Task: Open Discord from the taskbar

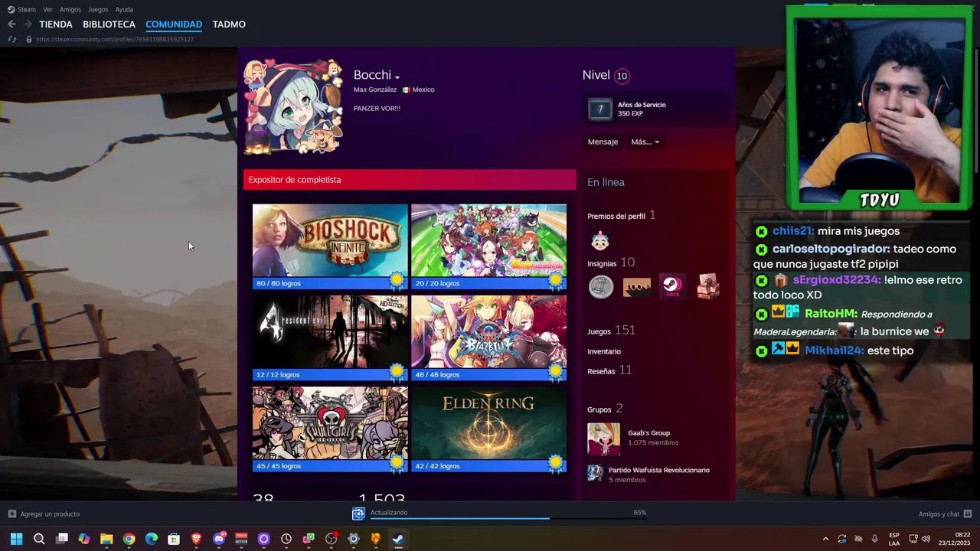Action: (x=219, y=539)
